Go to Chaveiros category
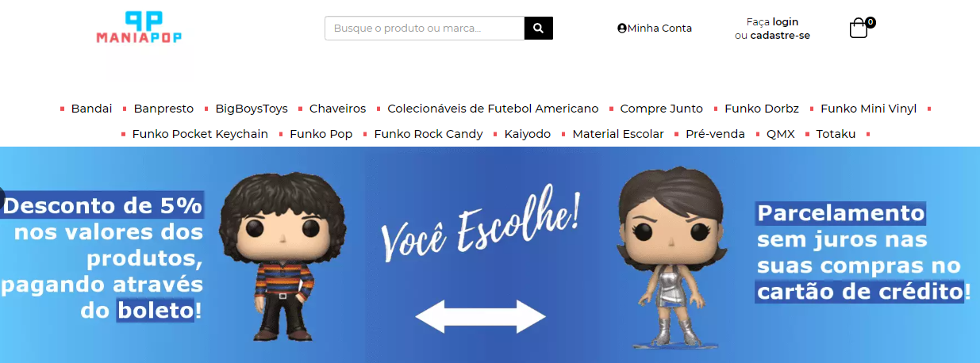The height and width of the screenshot is (363, 980). 337,109
